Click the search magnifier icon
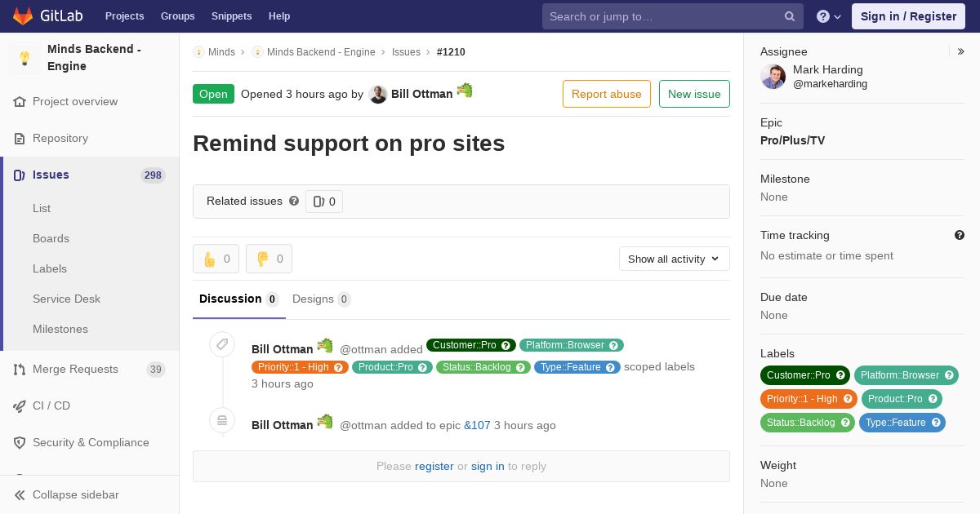980x514 pixels. [x=790, y=16]
